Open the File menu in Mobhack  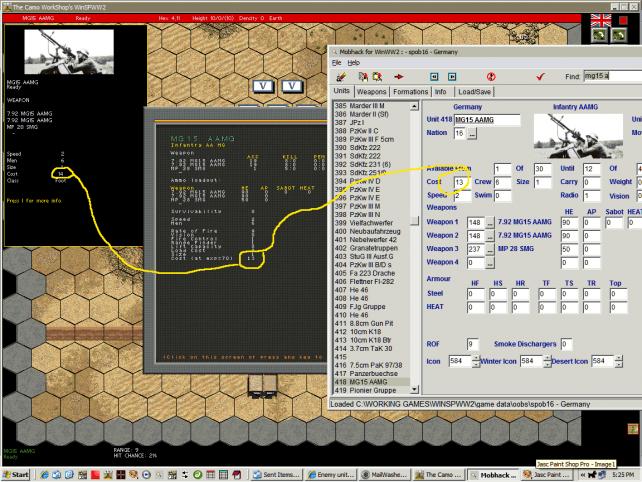coord(336,62)
